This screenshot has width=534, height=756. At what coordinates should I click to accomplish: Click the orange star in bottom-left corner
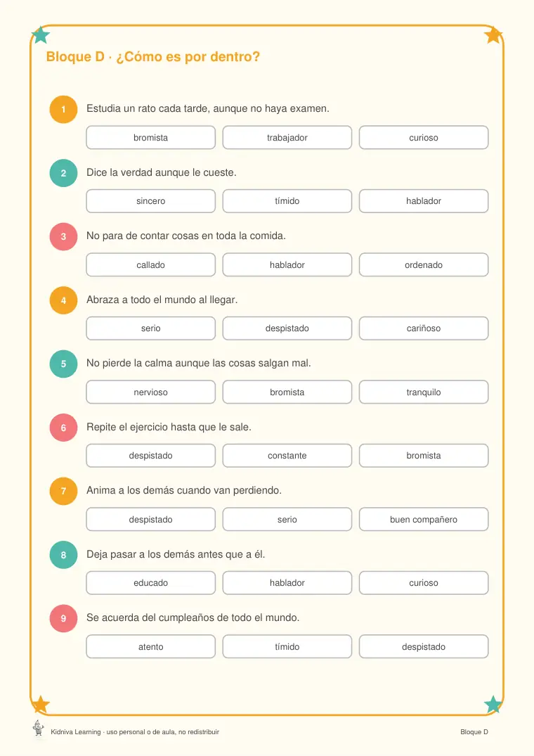coord(41,705)
